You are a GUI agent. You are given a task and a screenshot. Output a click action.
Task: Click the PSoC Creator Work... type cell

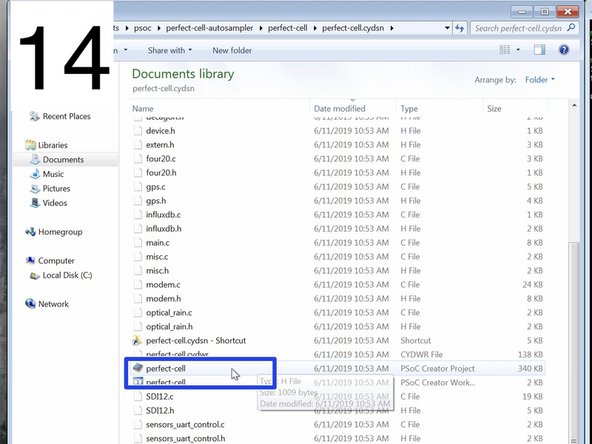tap(438, 382)
